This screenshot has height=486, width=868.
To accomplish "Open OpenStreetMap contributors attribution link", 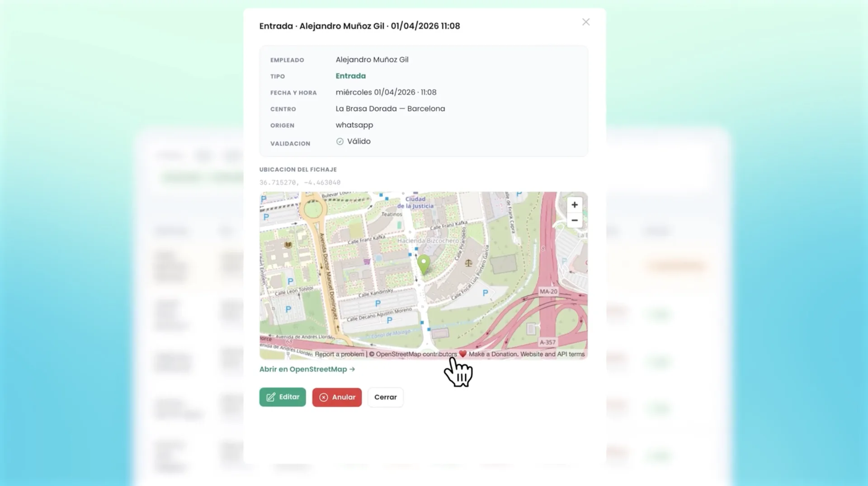I will 416,354.
